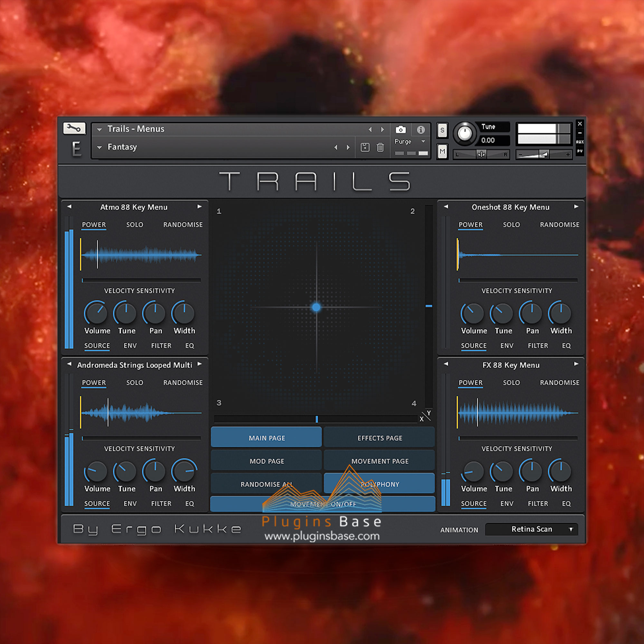644x644 pixels.
Task: Open Oneshot 88 Key Menu sound selector
Action: (x=510, y=207)
